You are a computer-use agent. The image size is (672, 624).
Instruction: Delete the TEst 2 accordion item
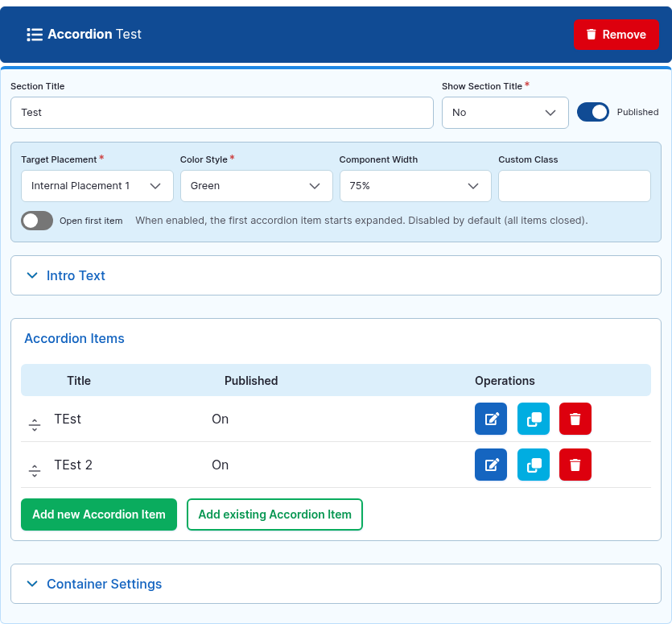point(575,465)
